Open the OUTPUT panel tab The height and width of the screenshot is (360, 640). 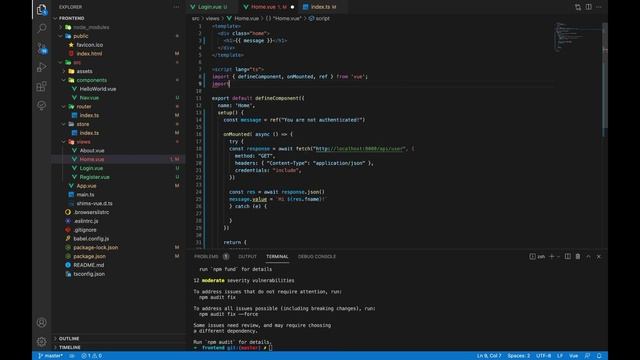[247, 256]
